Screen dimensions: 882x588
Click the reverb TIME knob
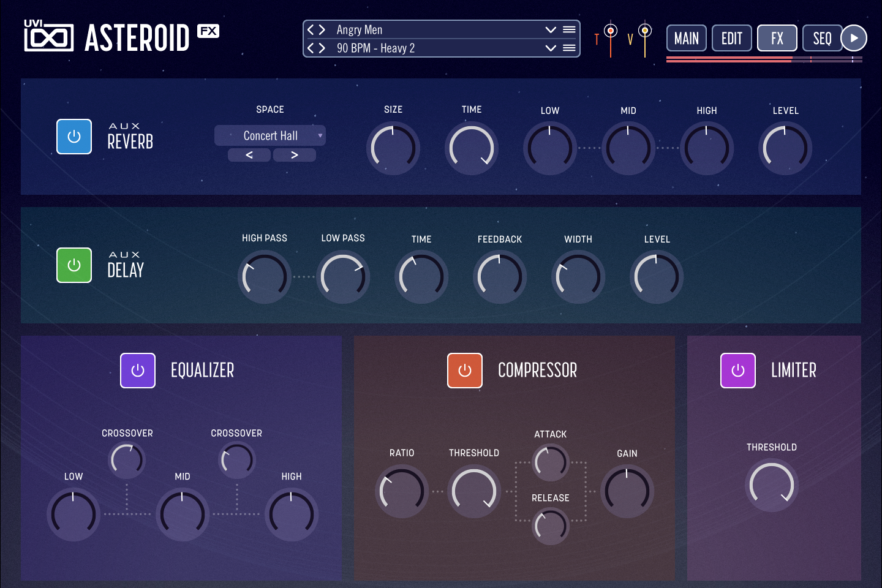click(x=472, y=148)
